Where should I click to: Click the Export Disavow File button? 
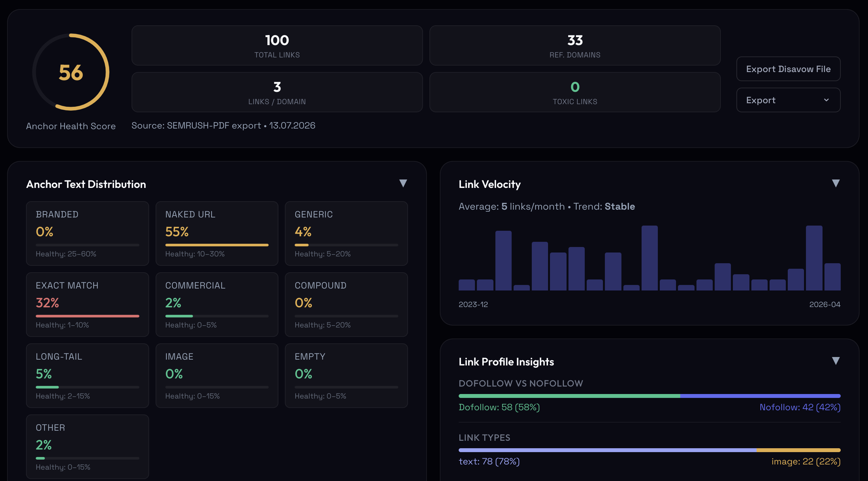[x=788, y=69]
